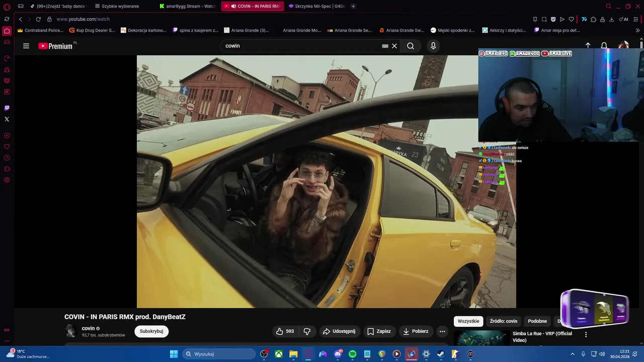Open the Opera menu logo
The height and width of the screenshot is (362, 644).
click(7, 7)
